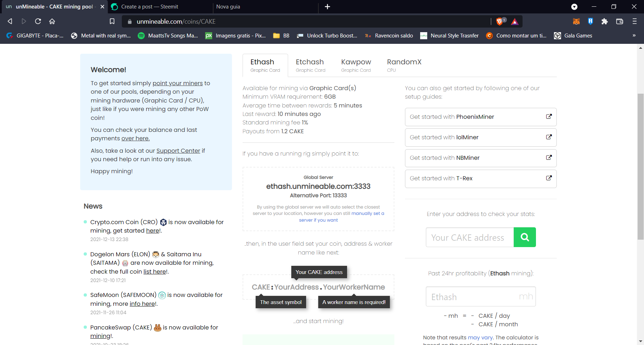The image size is (644, 345).
Task: Click the PancakeSwap bunny logo in News
Action: tap(157, 328)
